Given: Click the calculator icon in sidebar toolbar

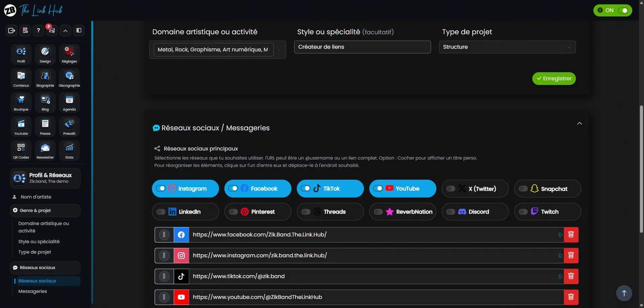Looking at the screenshot, I should point(25,31).
